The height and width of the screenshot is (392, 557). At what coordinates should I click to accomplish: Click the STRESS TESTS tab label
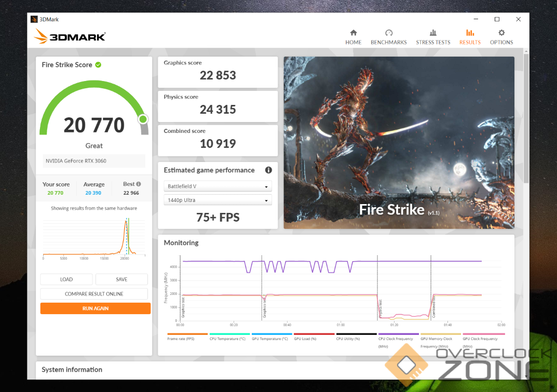(433, 42)
